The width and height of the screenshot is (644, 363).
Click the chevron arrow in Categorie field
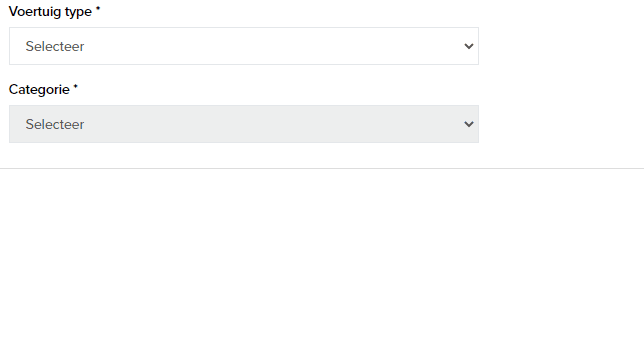coord(469,124)
